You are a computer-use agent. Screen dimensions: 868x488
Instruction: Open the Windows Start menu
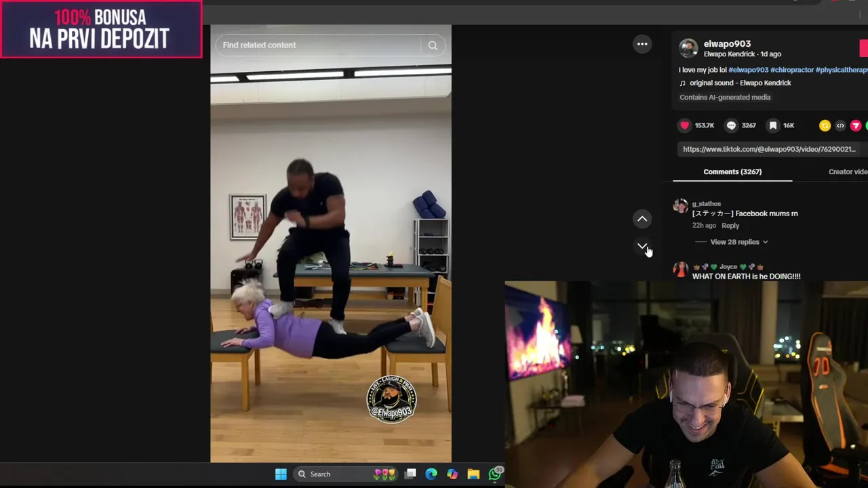pos(281,474)
